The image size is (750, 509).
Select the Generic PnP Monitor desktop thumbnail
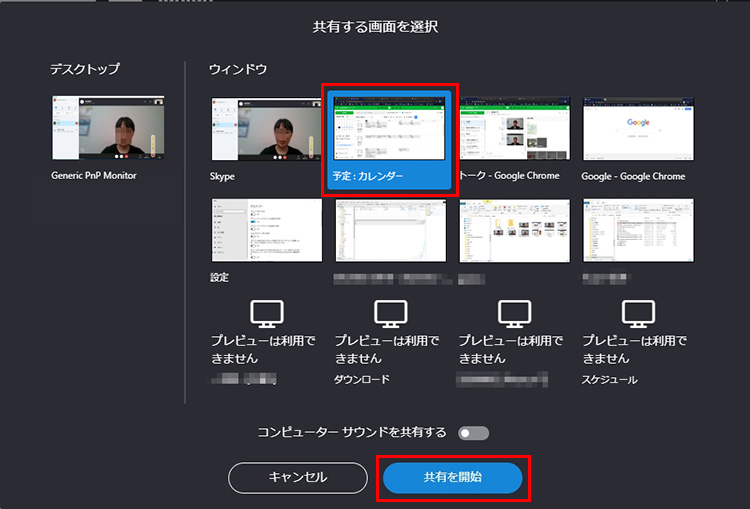[x=108, y=129]
